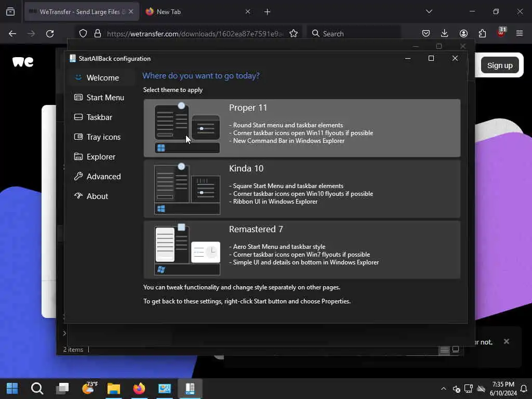Image resolution: width=532 pixels, height=399 pixels.
Task: Close the WeTransfer browser tab
Action: point(131,12)
